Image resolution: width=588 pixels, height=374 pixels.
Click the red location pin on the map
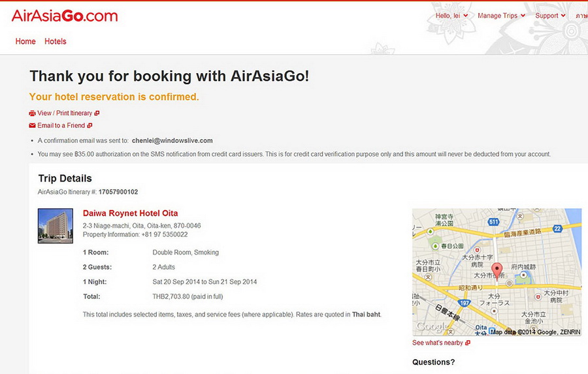pos(497,271)
